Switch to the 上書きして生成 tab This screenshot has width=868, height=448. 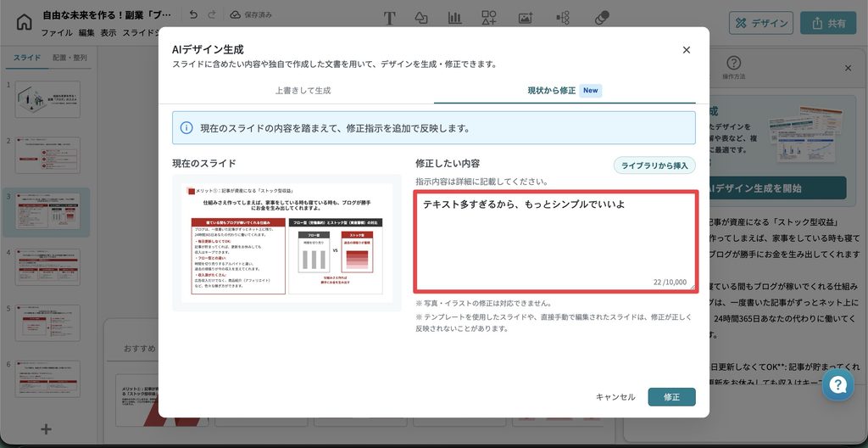303,91
